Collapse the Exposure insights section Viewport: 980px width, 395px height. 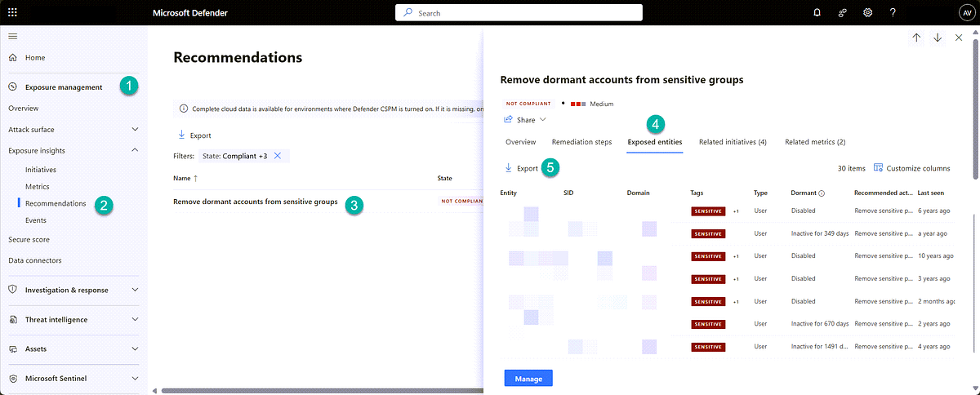(x=135, y=150)
